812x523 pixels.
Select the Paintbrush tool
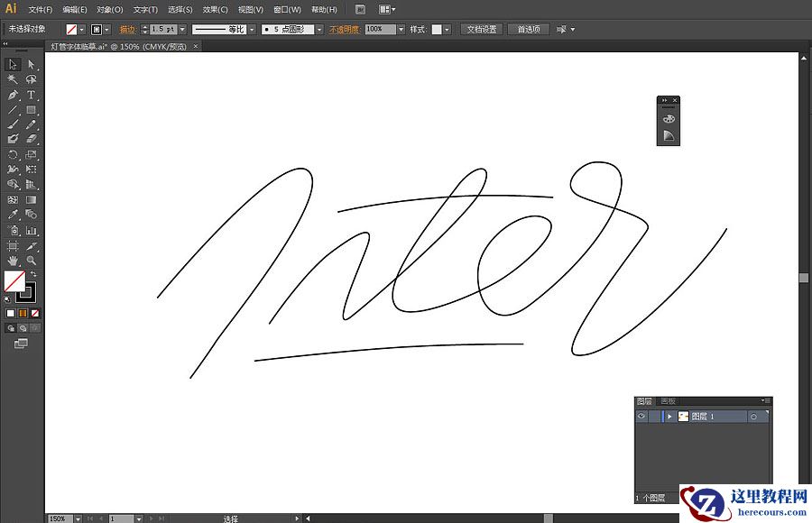click(13, 124)
